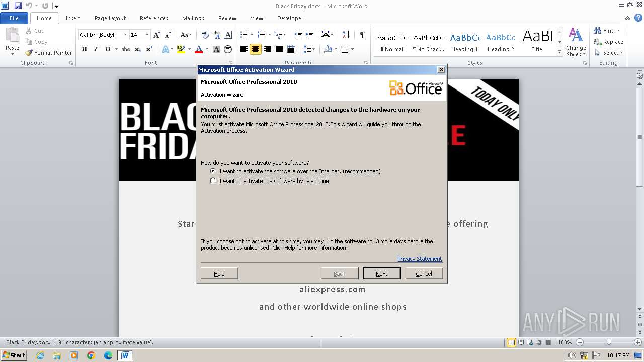Toggle Show/Hide paragraph marks
Image resolution: width=644 pixels, height=362 pixels.
[362, 35]
